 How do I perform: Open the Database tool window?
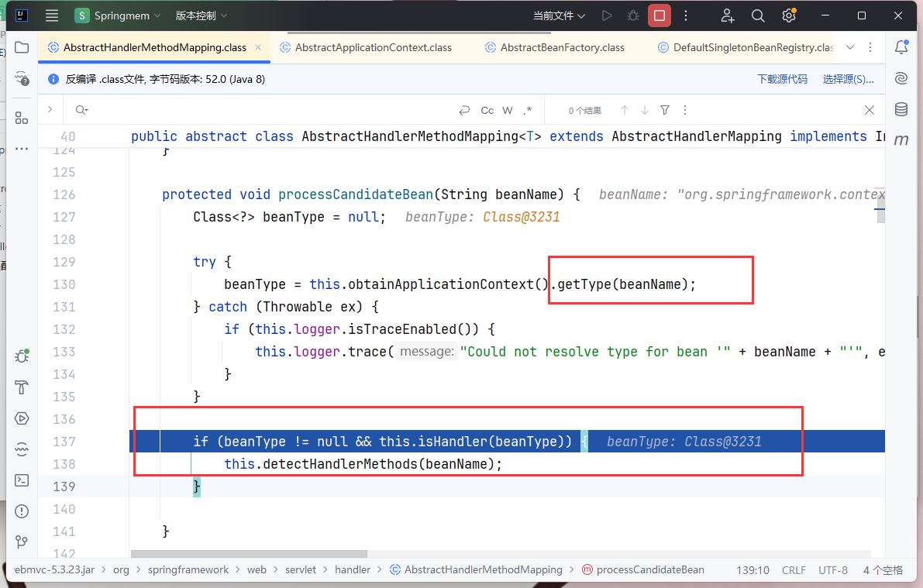tap(901, 109)
